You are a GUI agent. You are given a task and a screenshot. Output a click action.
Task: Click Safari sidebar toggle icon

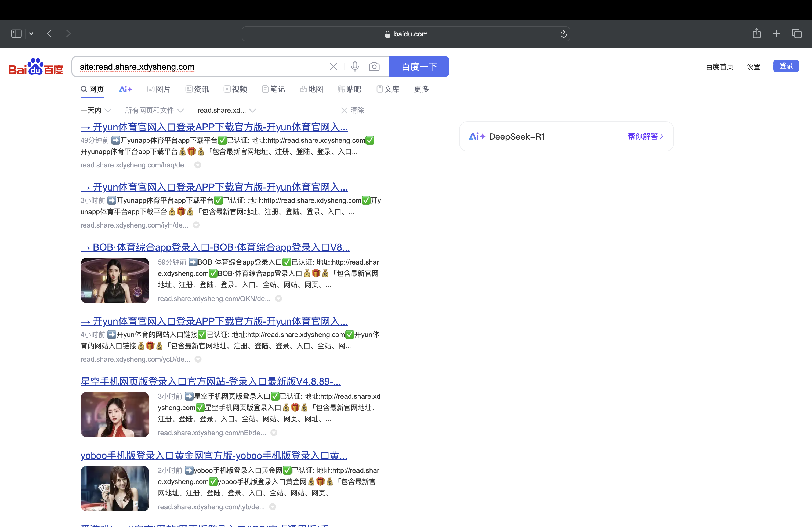[x=16, y=33]
